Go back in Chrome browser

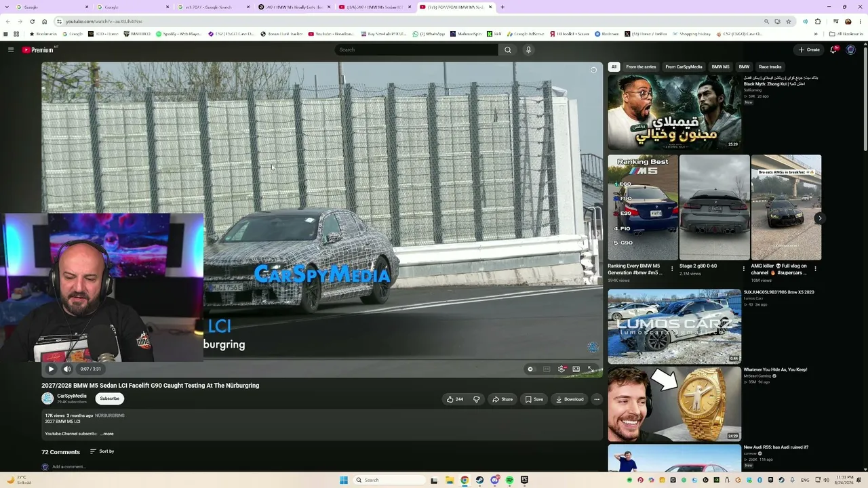point(7,22)
